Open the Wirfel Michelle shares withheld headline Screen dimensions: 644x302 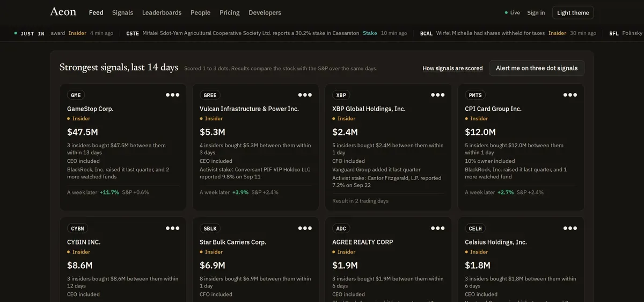tap(491, 33)
